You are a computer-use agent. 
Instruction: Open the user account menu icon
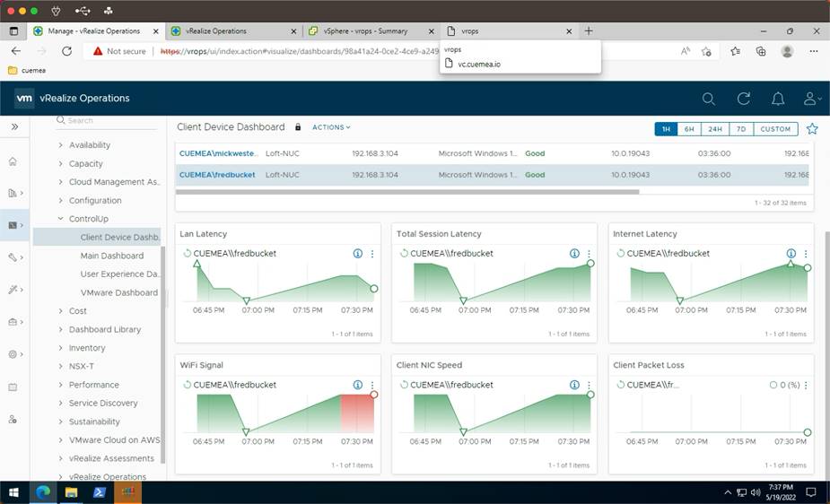[811, 99]
